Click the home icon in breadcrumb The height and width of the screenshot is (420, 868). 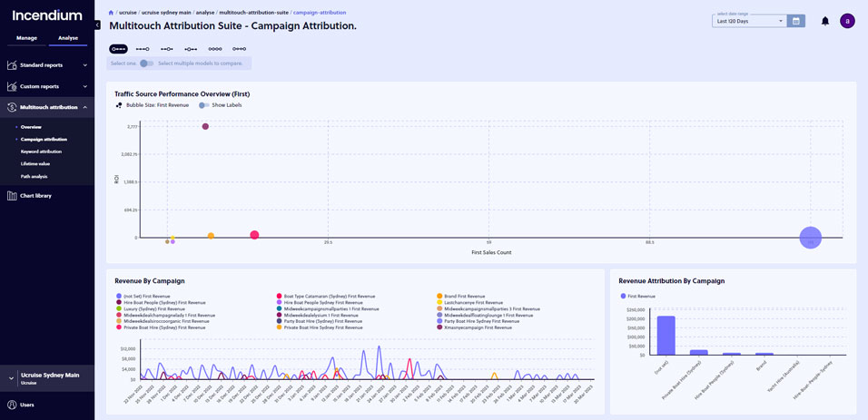click(x=112, y=13)
